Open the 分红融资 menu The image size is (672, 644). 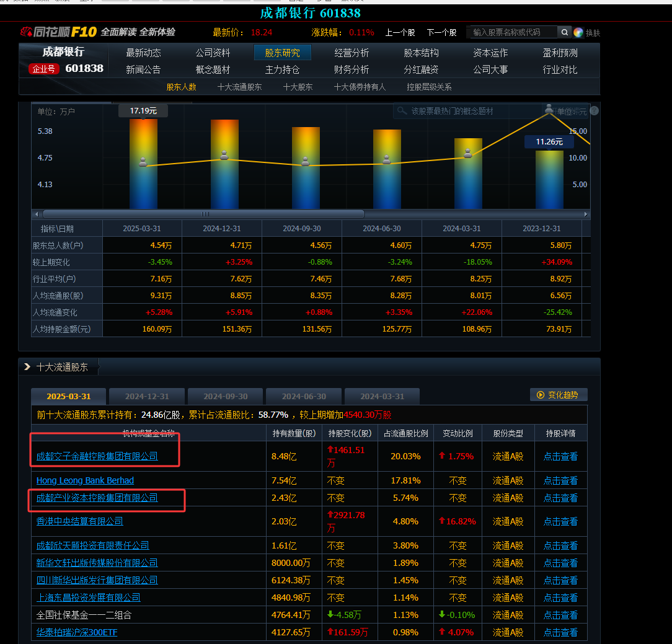422,69
